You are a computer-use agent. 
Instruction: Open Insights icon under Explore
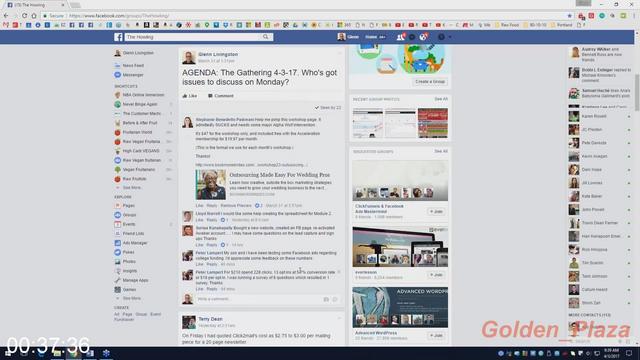(x=118, y=271)
